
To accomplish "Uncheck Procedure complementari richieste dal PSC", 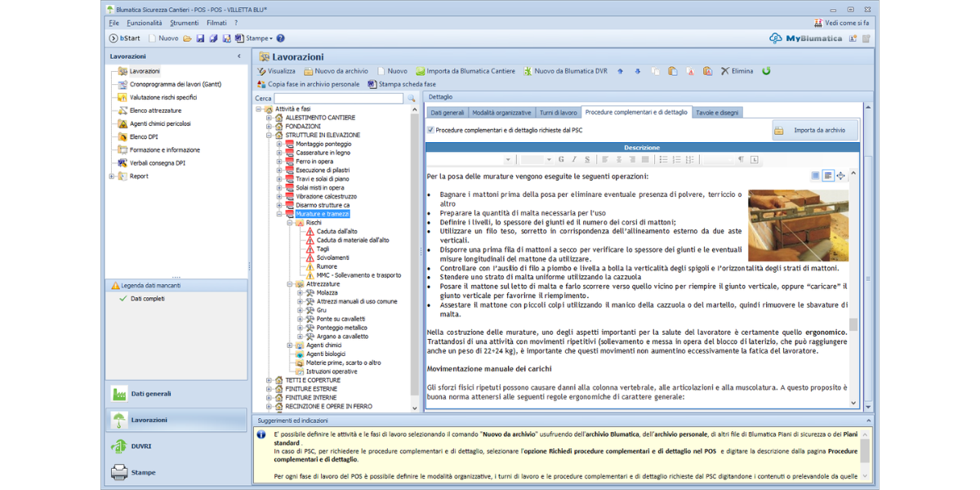I will coord(431,130).
